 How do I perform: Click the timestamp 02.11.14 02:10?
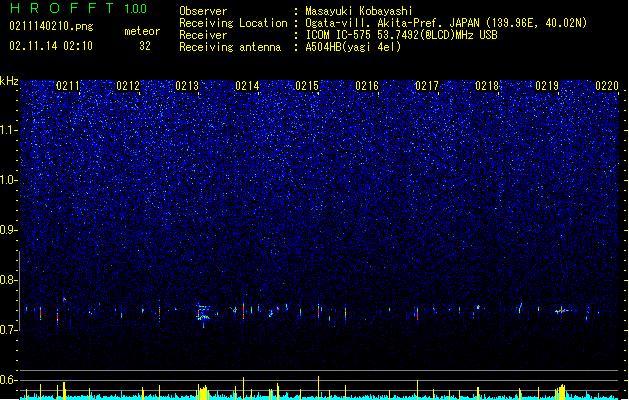pos(51,46)
